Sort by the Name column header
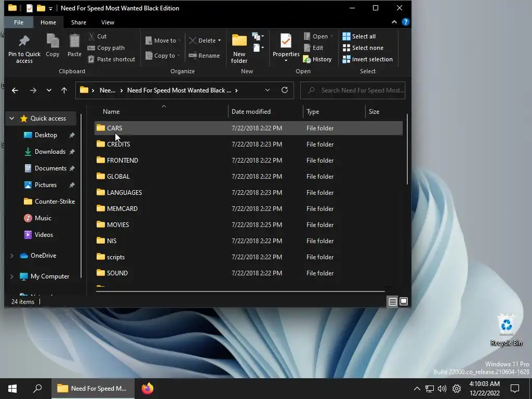This screenshot has width=532, height=399. [162, 112]
